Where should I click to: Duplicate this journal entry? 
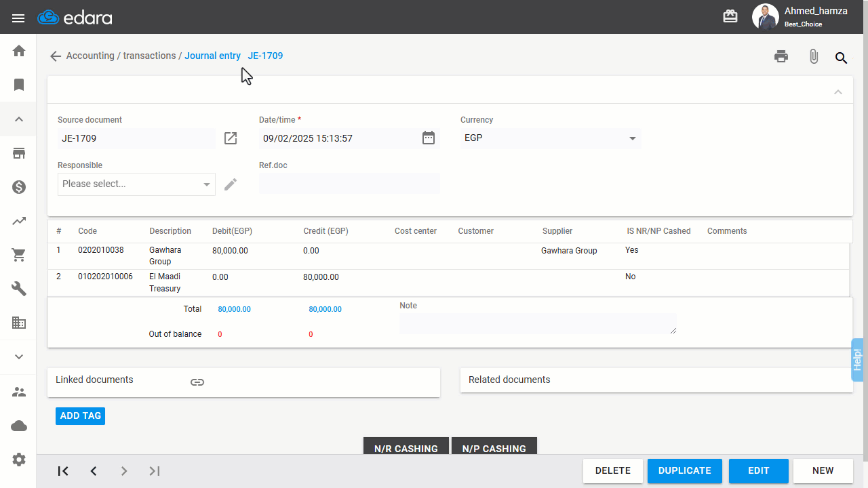(x=685, y=471)
